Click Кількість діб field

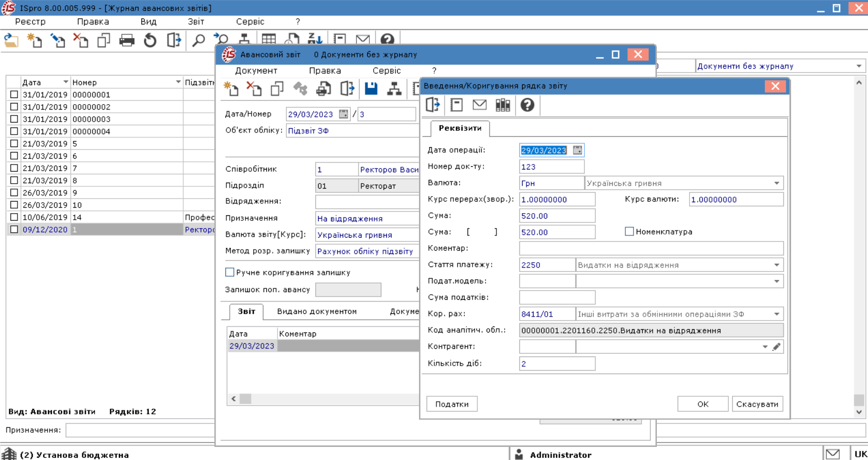click(557, 364)
